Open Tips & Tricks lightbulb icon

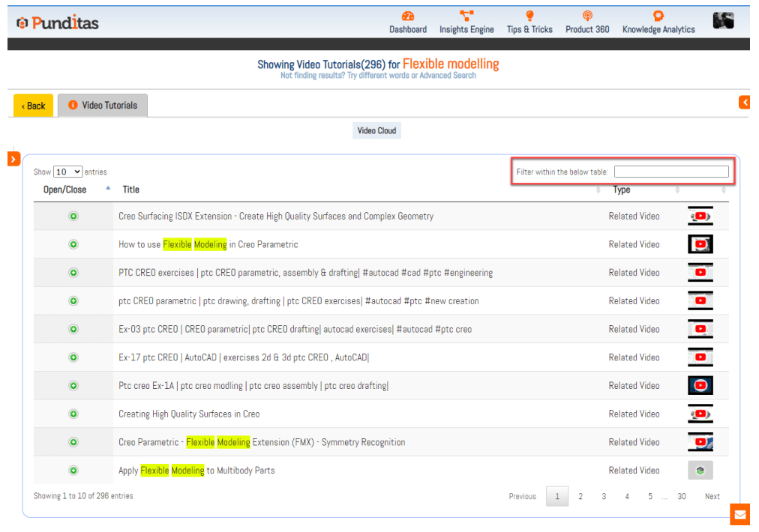529,17
